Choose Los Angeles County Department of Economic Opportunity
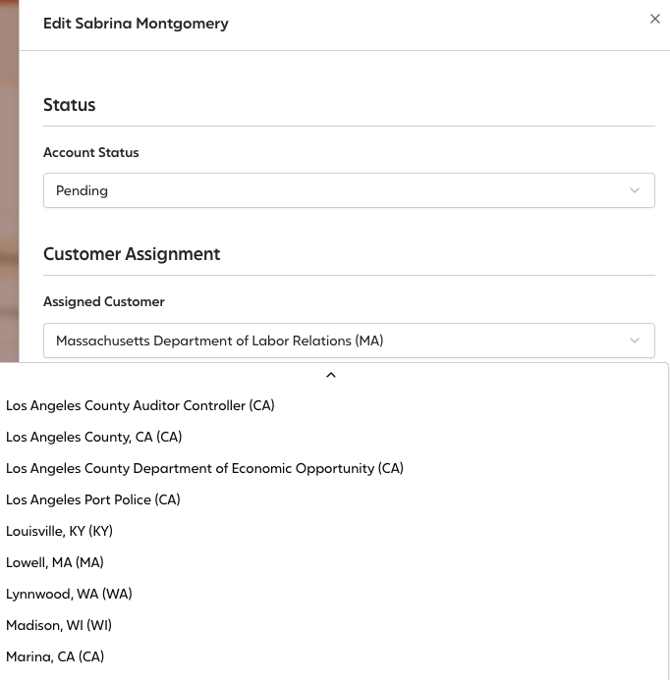Viewport: 670px width, 680px height. click(x=334, y=468)
